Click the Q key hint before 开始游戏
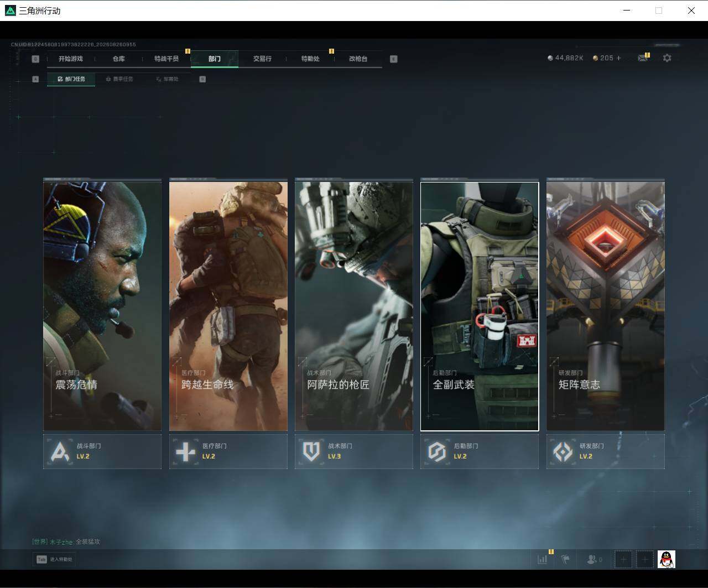Screen dimensions: 708x588 click(x=36, y=59)
